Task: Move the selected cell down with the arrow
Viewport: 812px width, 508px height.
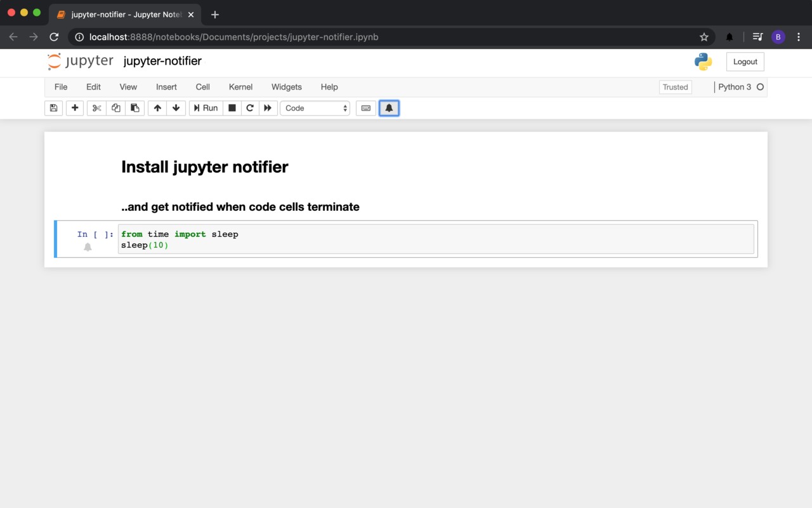Action: click(x=176, y=108)
